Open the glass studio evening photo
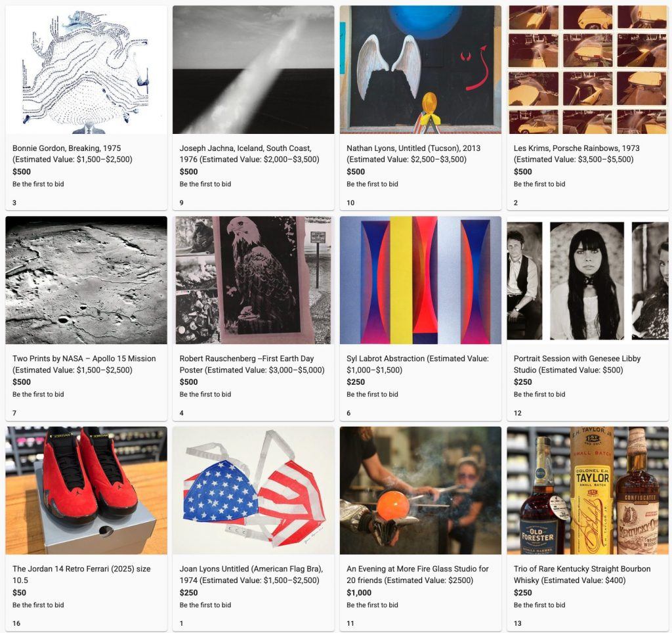This screenshot has width=672, height=633. pos(421,491)
